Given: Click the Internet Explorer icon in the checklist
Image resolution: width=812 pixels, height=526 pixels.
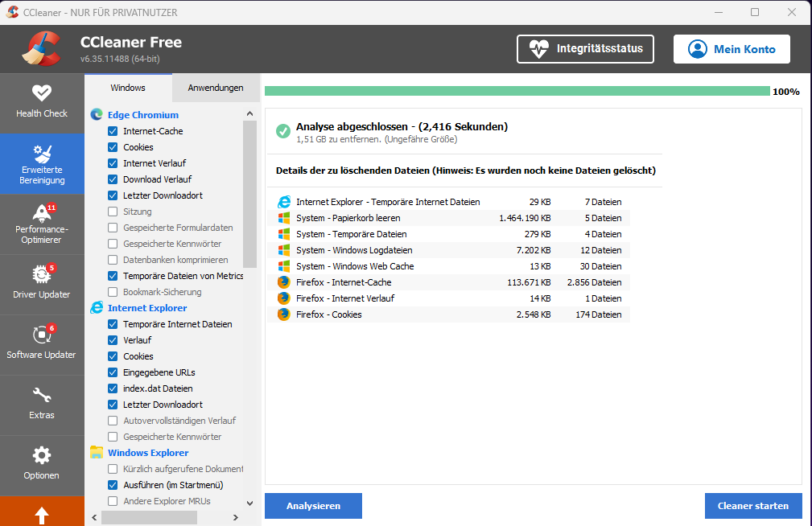Looking at the screenshot, I should pyautogui.click(x=97, y=307).
